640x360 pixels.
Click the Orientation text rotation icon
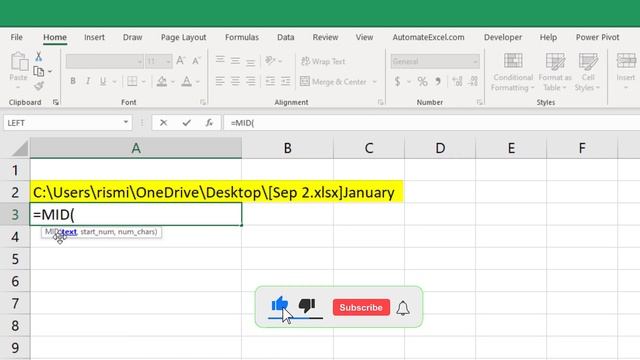tap(270, 61)
